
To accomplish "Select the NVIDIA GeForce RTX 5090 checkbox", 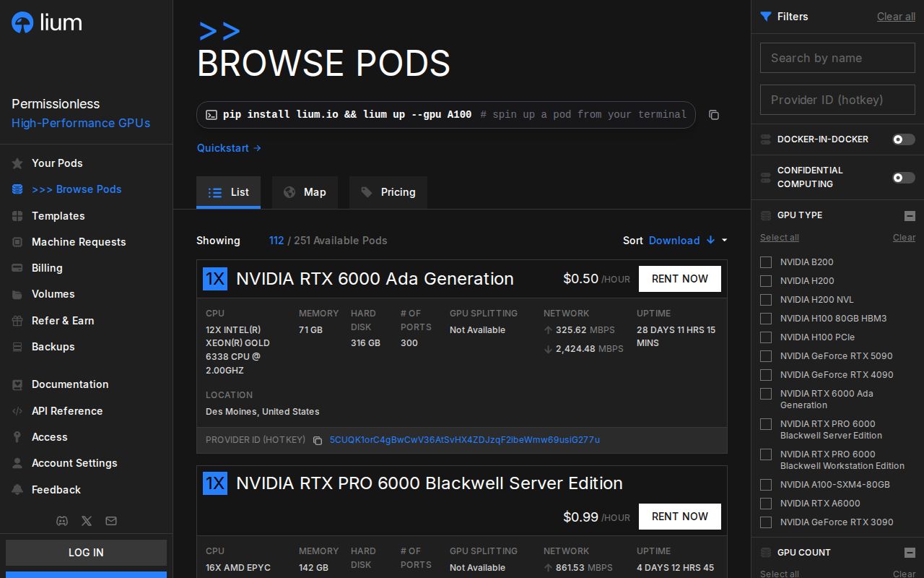I will tap(766, 356).
